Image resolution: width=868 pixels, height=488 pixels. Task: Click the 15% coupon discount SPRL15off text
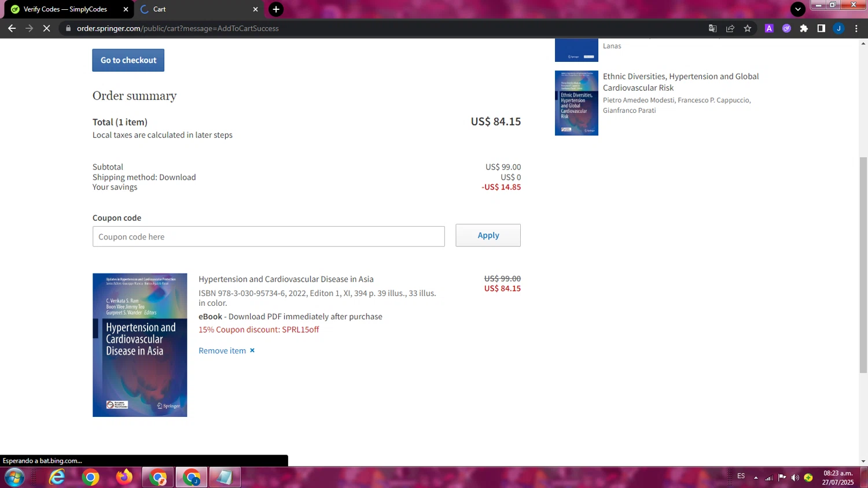coord(259,330)
